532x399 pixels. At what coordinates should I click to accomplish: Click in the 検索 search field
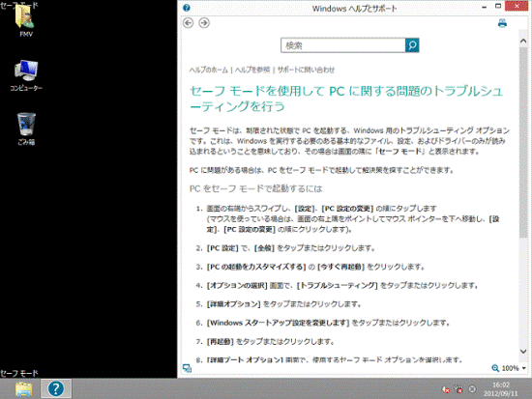point(343,45)
